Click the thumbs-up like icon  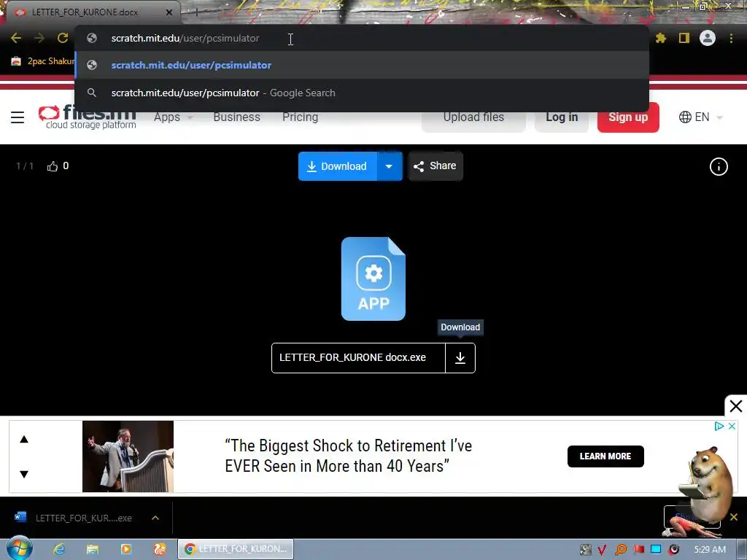click(x=53, y=166)
